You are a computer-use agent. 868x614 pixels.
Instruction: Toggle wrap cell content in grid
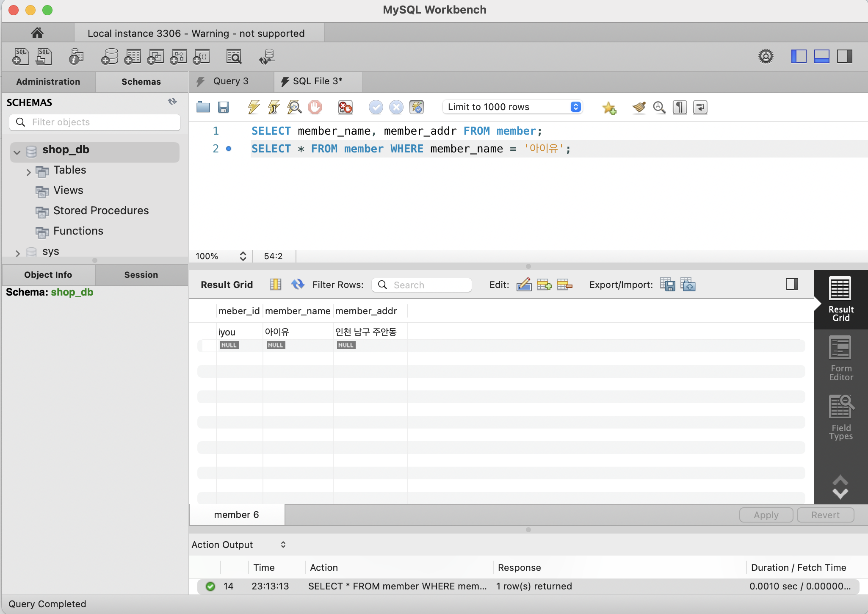276,284
